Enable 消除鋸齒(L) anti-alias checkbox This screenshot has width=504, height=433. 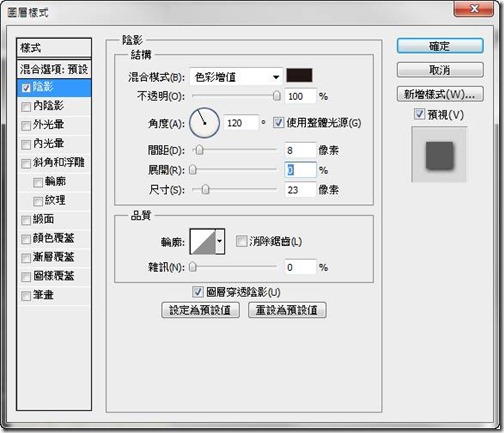[241, 241]
